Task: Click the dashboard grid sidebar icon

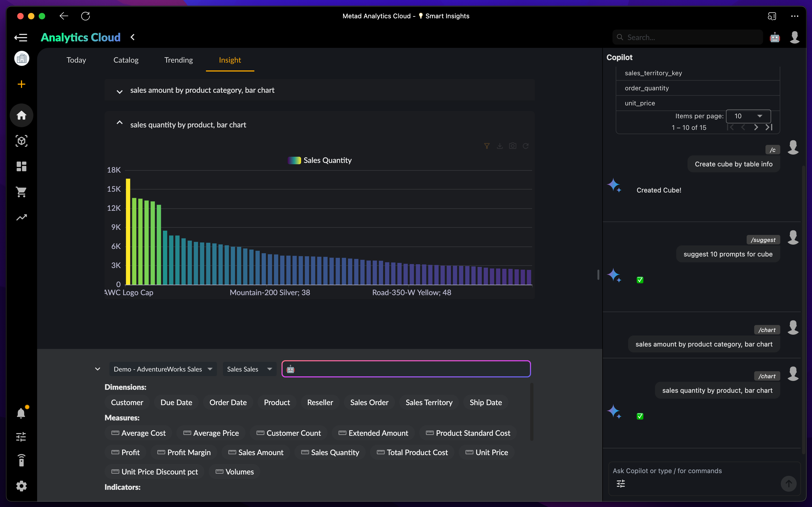Action: click(22, 166)
